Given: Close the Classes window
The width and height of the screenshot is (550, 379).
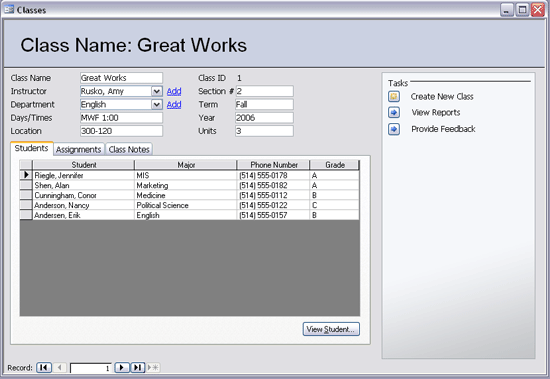Looking at the screenshot, I should (x=538, y=10).
